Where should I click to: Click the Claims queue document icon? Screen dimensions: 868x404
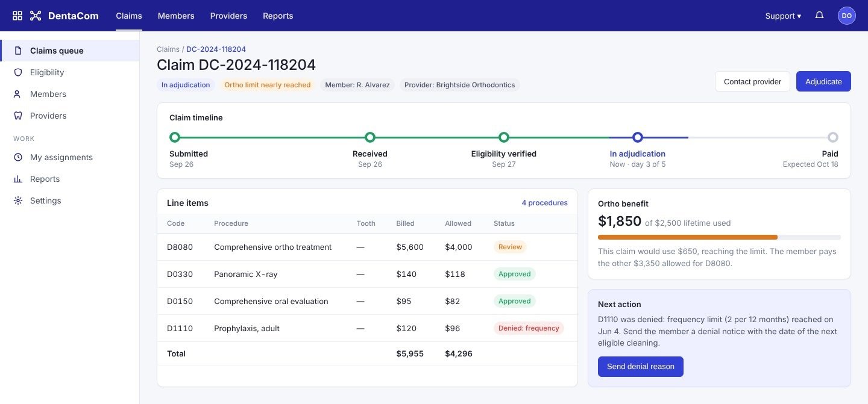pos(18,51)
